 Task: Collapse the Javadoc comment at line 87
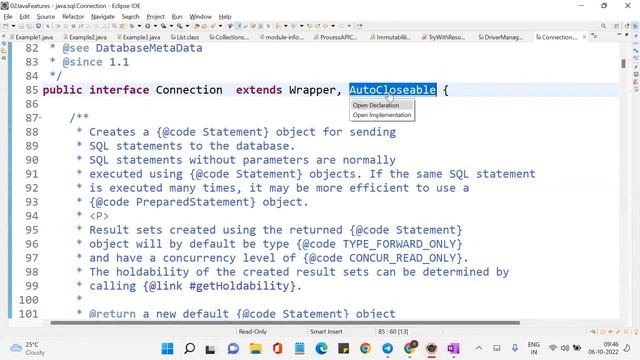tap(40, 118)
